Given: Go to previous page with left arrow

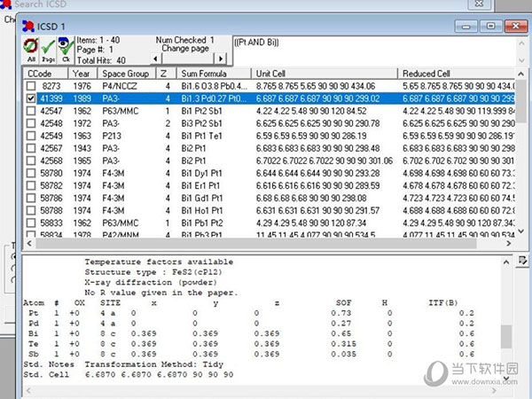Looking at the screenshot, I should coord(155,59).
